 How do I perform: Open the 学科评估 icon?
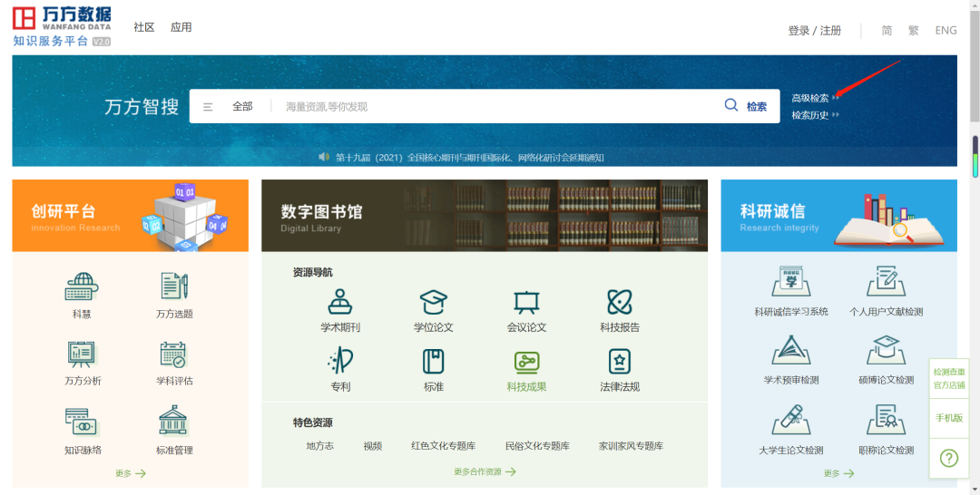click(173, 354)
